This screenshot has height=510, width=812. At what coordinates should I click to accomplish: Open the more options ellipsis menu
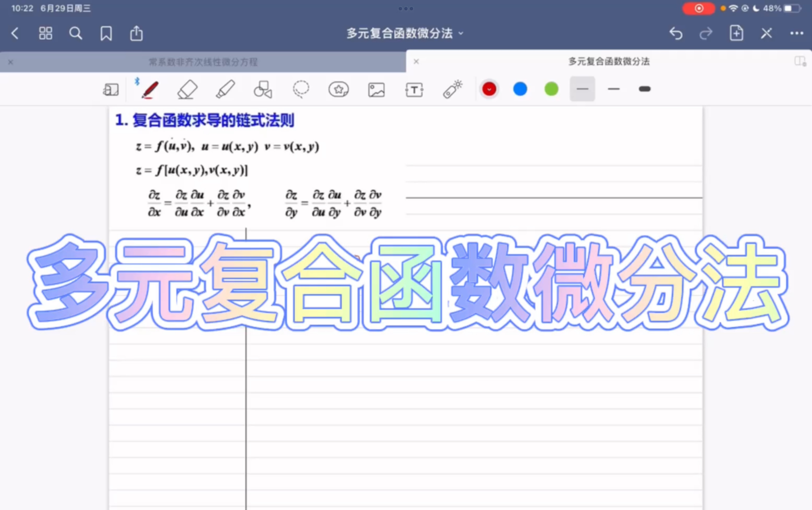[797, 33]
